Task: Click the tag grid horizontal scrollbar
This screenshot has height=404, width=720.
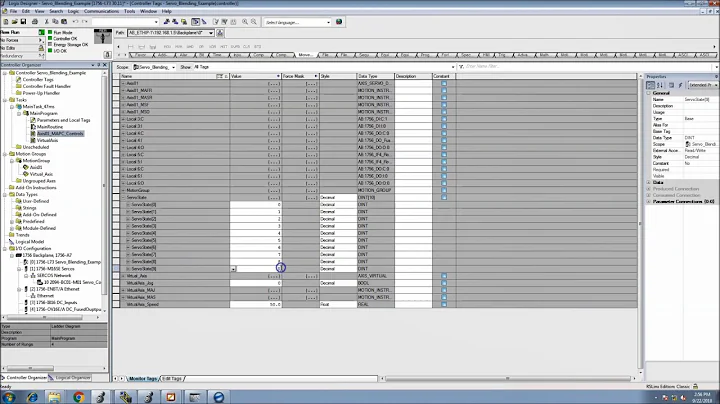Action: 510,379
